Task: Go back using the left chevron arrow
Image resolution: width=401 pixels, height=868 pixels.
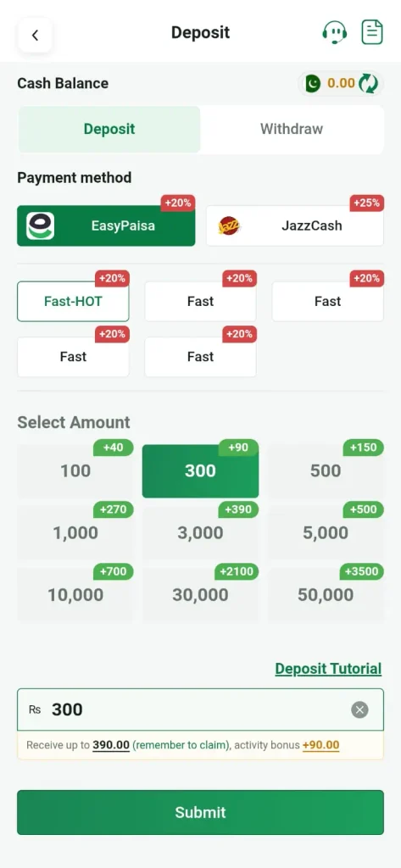Action: click(35, 36)
